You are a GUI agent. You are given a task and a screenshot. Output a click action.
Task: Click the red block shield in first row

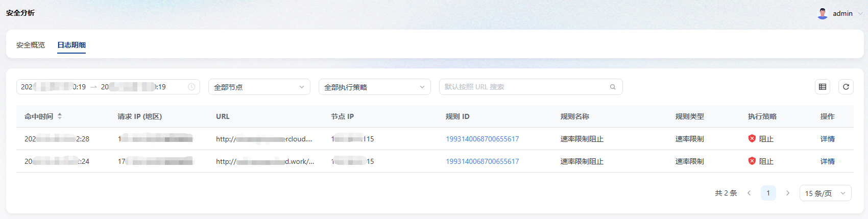752,138
